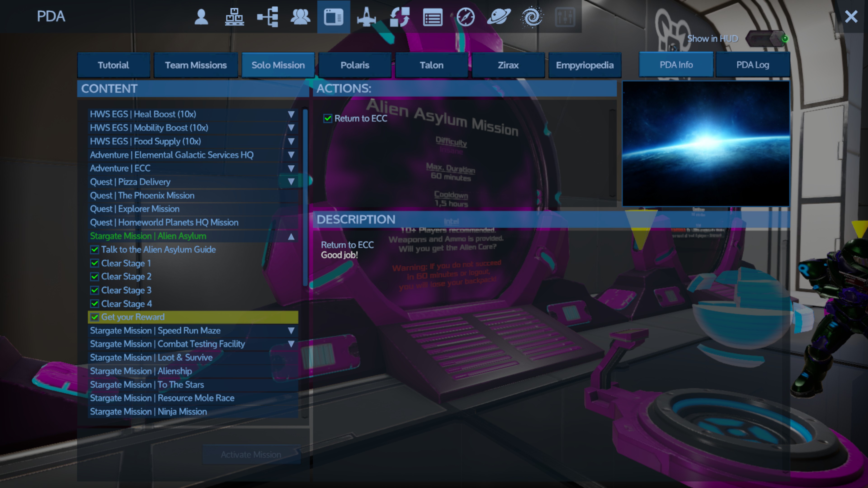Open the list log icon
The width and height of the screenshot is (868, 488).
pos(433,17)
